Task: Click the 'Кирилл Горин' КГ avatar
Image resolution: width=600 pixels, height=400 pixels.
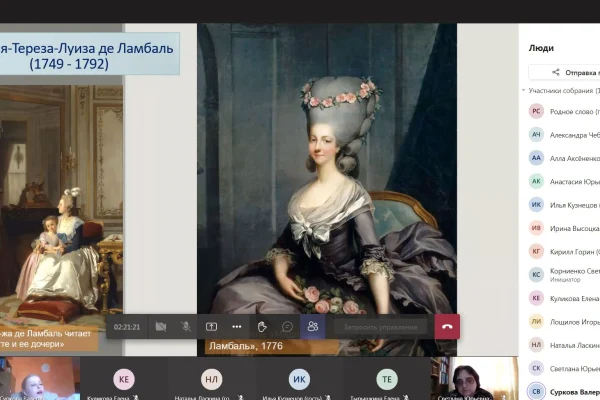Action: click(536, 251)
